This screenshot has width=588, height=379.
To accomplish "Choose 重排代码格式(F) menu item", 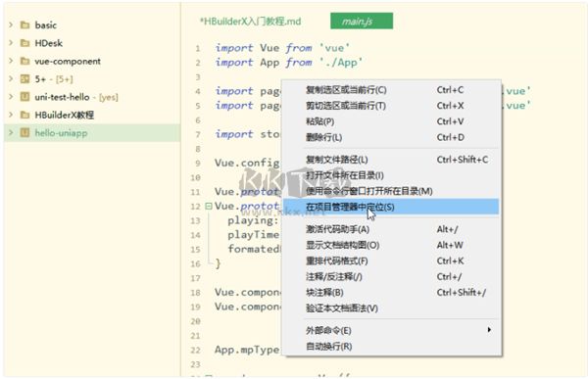I will (x=391, y=261).
